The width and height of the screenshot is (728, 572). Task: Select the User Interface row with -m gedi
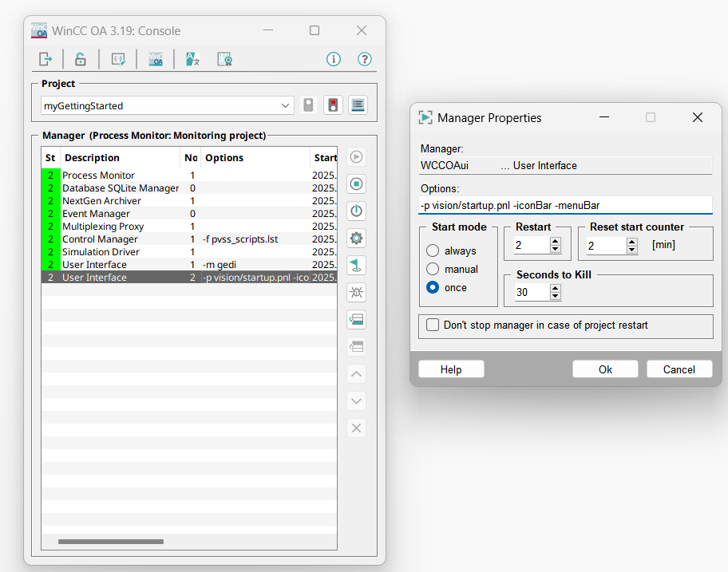pyautogui.click(x=189, y=264)
